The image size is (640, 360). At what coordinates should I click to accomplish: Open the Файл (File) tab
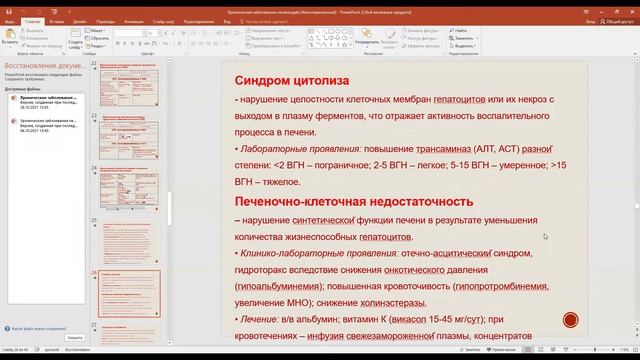pos(10,22)
